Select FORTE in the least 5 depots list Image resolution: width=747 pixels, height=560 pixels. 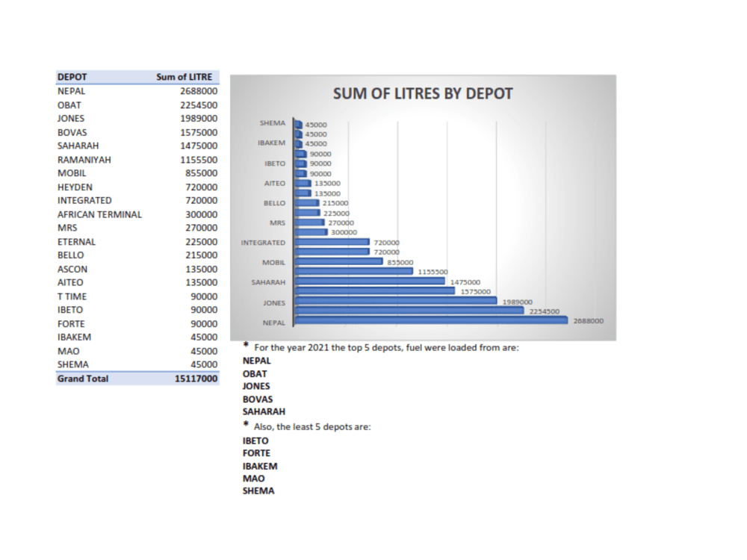pos(256,453)
